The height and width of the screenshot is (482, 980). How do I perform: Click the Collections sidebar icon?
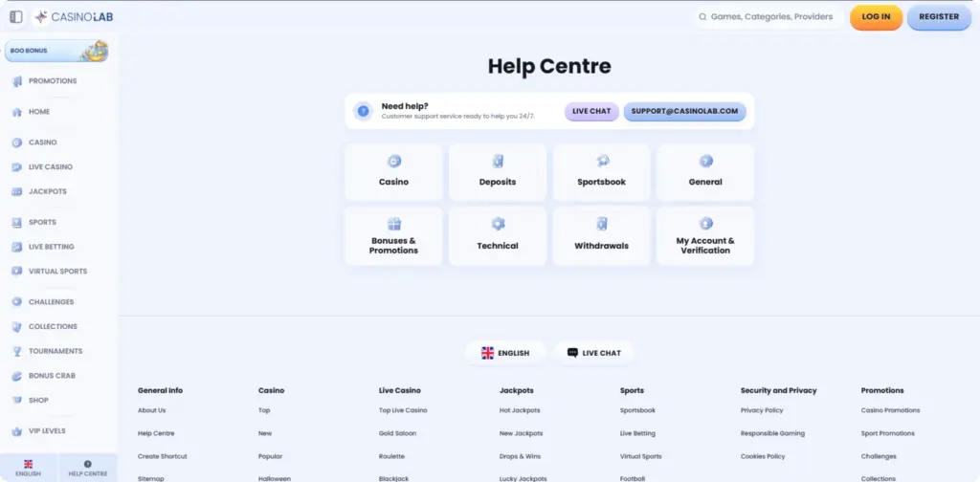[17, 326]
